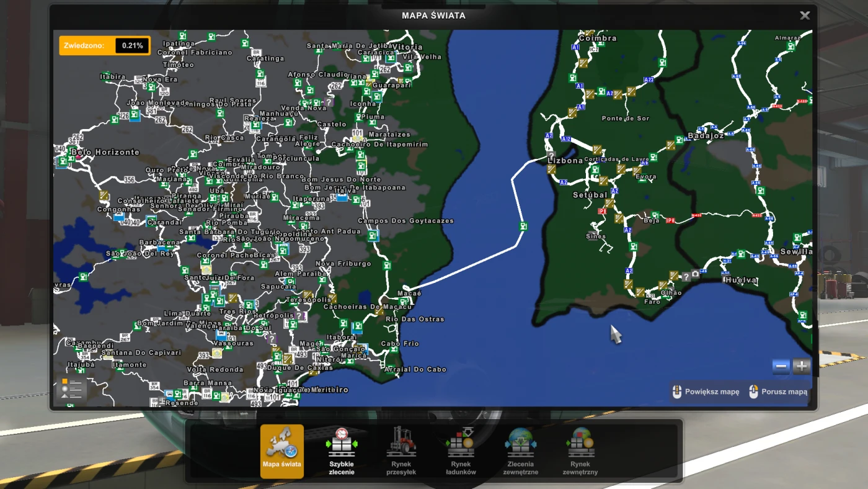Select the Cabo Frio city label

(x=400, y=344)
